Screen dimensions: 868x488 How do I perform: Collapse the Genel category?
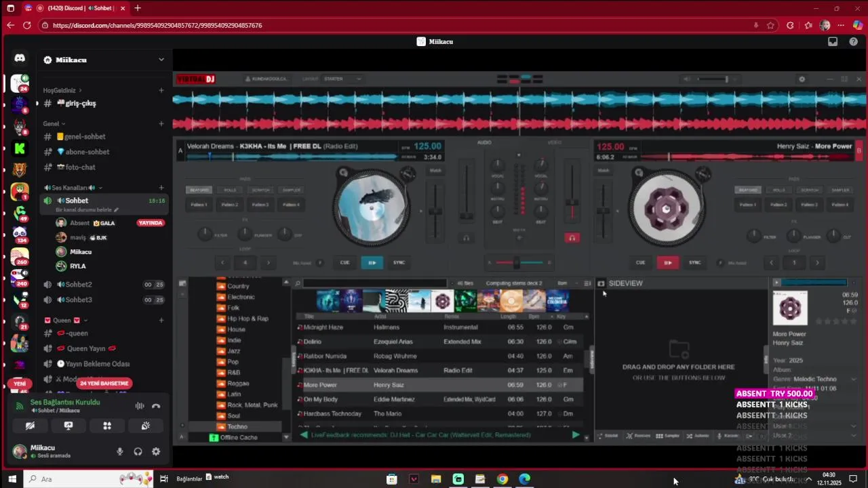click(x=54, y=124)
